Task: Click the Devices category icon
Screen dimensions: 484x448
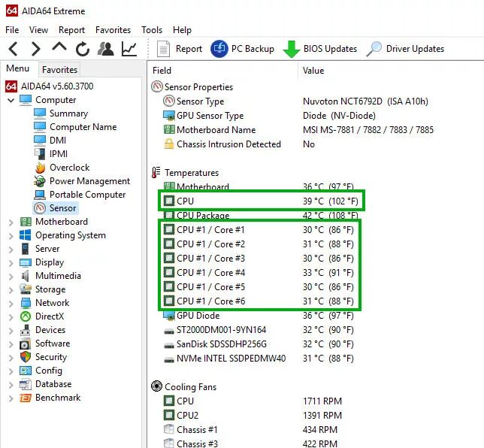Action: [x=25, y=330]
